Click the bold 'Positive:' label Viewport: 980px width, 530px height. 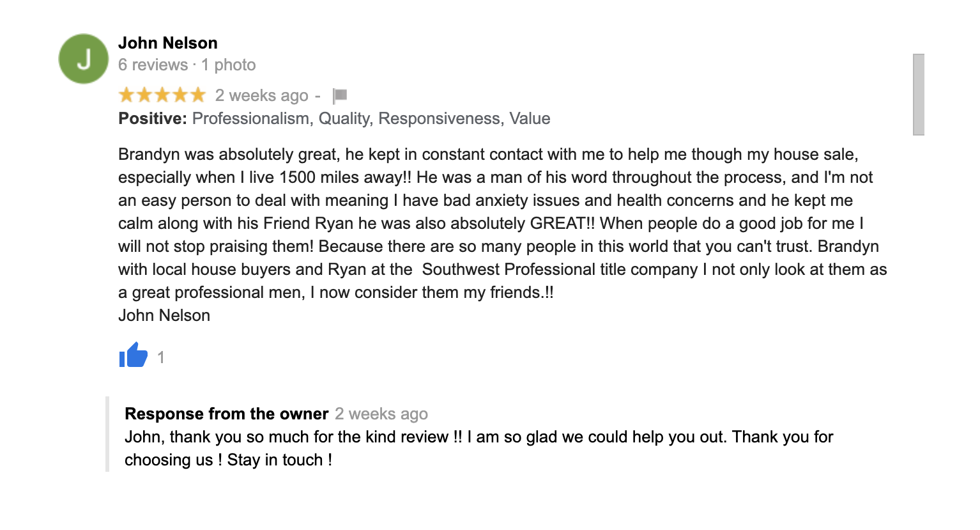(153, 118)
